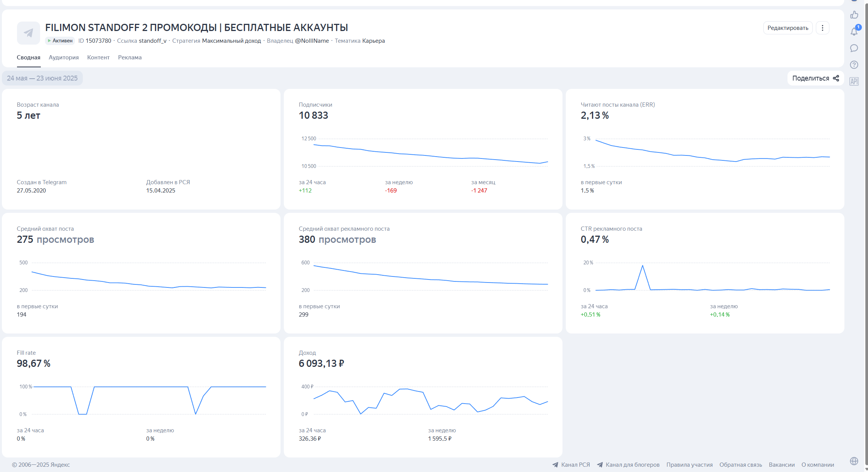Click the Редактировать button
Image resolution: width=868 pixels, height=472 pixels.
tap(788, 28)
